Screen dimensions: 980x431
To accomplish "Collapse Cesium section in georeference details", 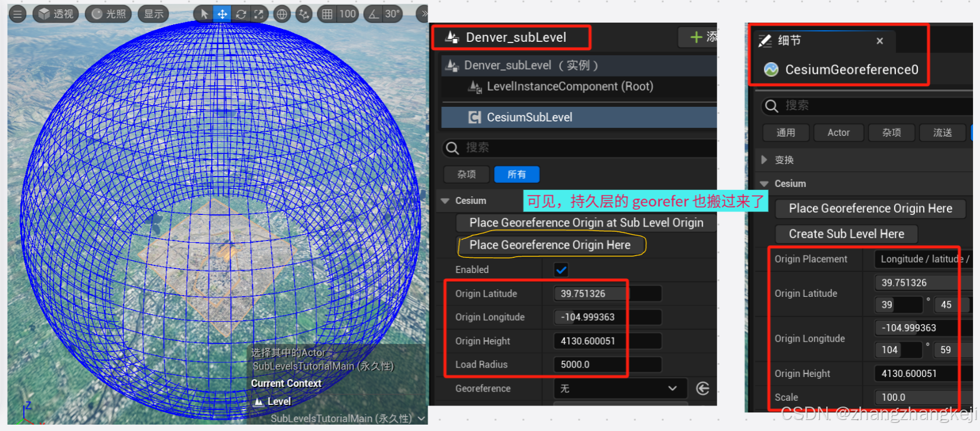I will coord(764,184).
